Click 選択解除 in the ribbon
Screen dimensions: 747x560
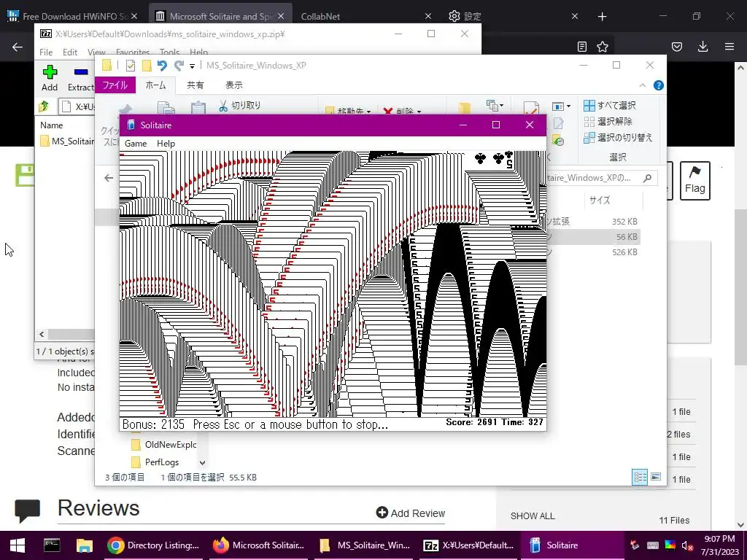pos(608,122)
